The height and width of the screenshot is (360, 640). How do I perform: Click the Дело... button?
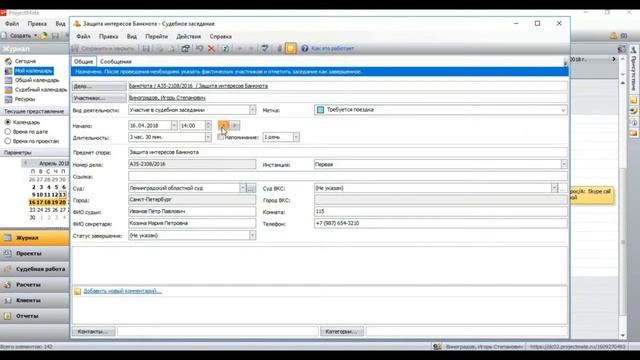click(x=99, y=86)
